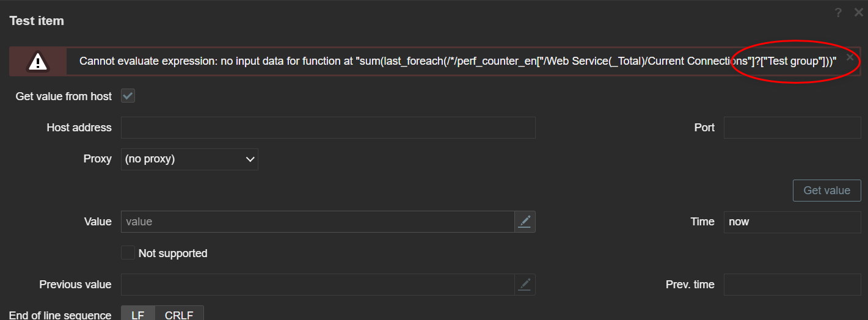Focus the Port input field
Image resolution: width=868 pixels, height=320 pixels.
click(x=792, y=128)
